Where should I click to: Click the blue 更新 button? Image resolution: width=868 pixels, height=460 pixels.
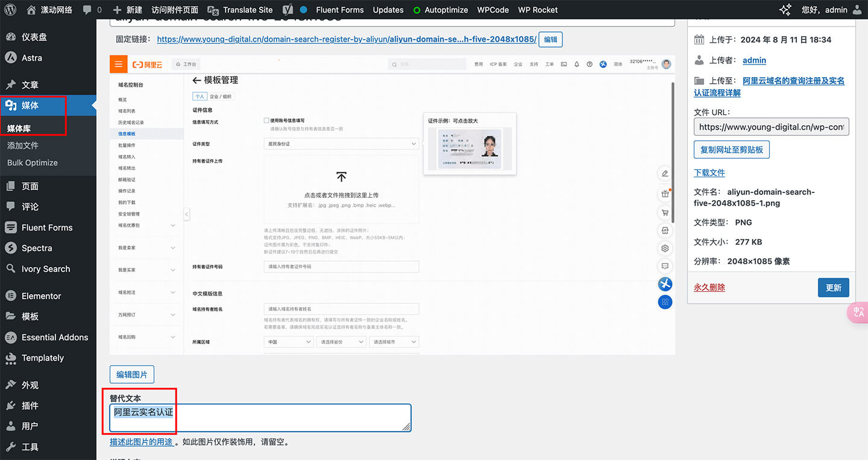[x=834, y=288]
